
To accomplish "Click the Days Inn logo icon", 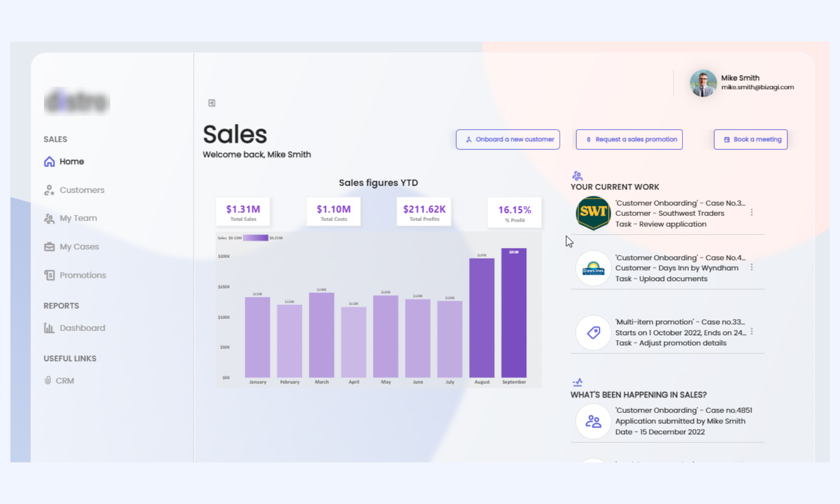I will (593, 268).
